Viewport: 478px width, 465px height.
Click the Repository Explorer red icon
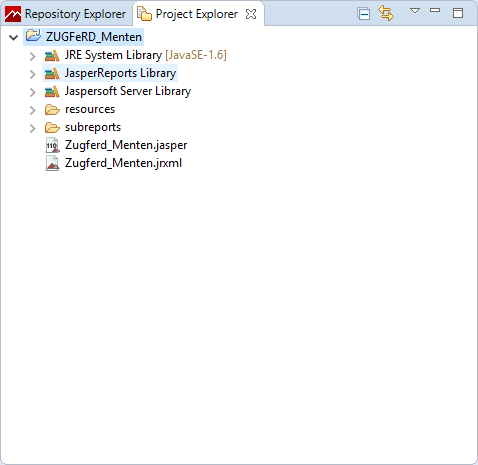13,14
